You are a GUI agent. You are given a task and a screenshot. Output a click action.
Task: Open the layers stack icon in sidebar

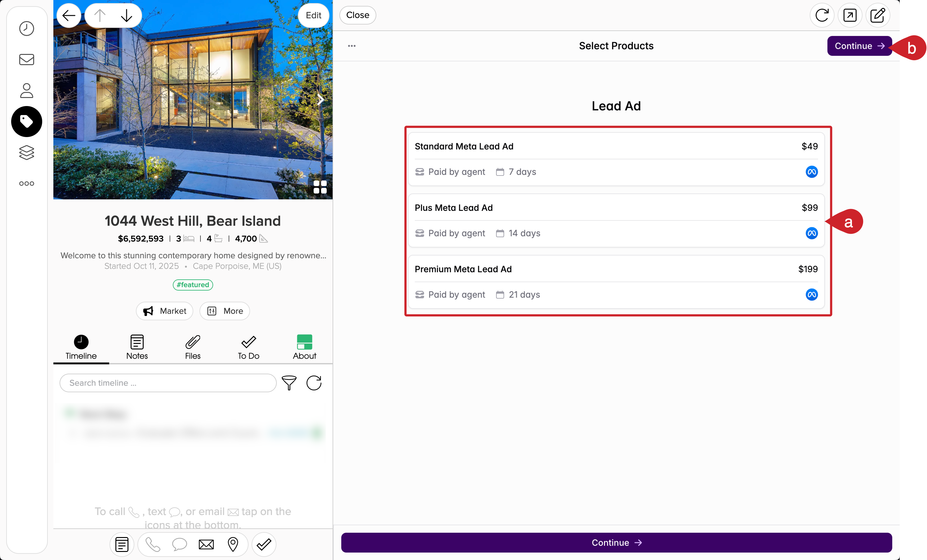(26, 152)
